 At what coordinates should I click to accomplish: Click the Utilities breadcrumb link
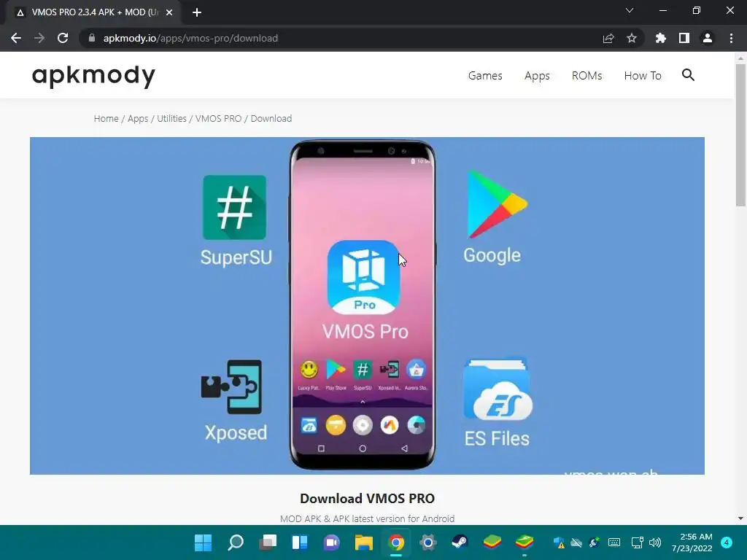pyautogui.click(x=171, y=119)
